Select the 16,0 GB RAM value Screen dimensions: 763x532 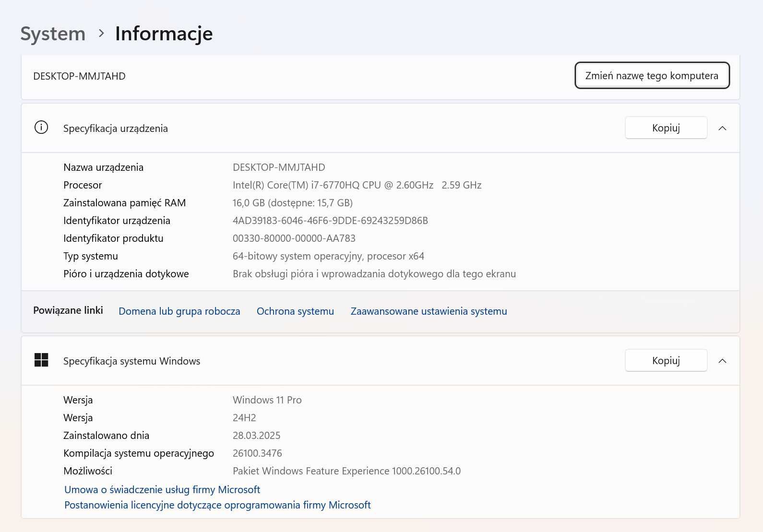[x=293, y=202]
